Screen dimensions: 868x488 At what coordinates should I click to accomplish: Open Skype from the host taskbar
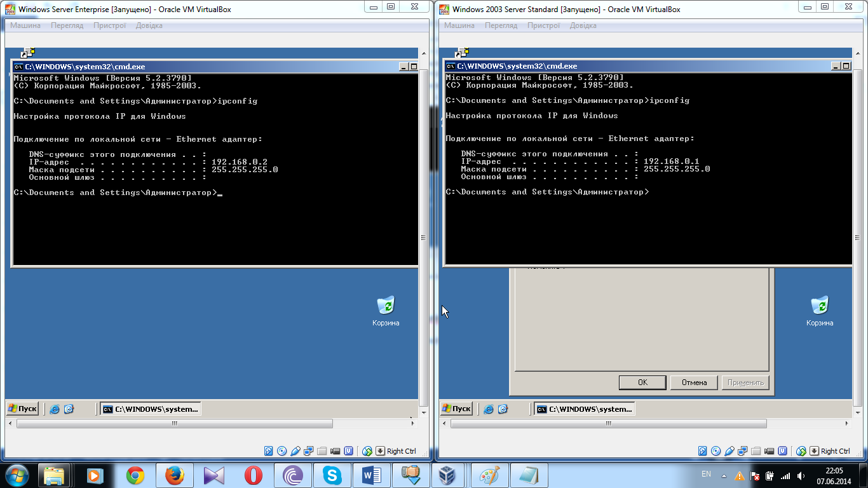[332, 475]
